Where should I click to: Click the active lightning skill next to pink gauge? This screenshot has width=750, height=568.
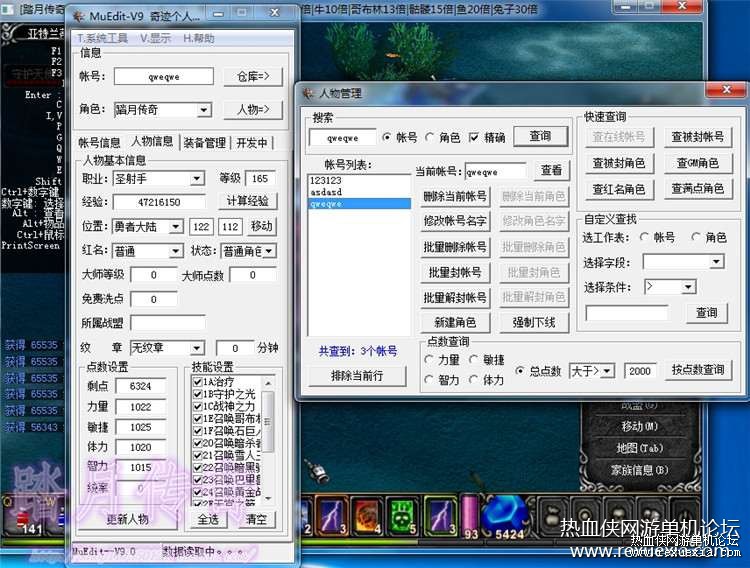click(x=441, y=516)
